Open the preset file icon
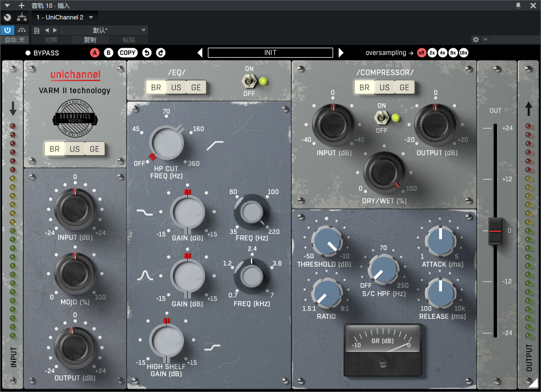 (x=37, y=30)
